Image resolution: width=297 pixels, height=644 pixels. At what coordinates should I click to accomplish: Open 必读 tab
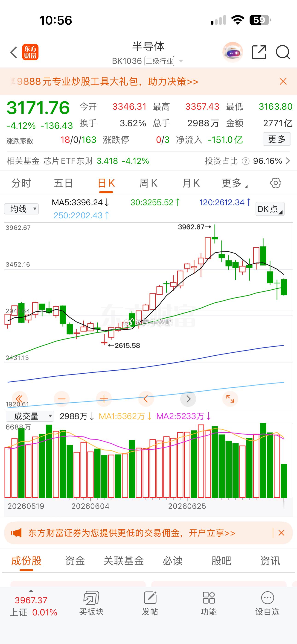coord(172,561)
